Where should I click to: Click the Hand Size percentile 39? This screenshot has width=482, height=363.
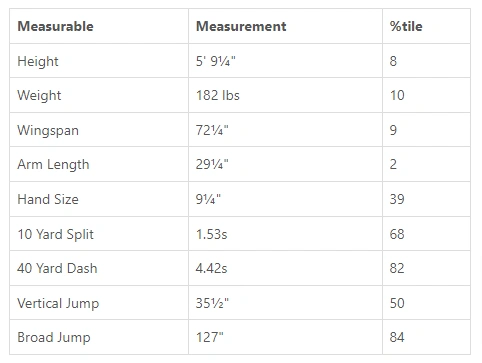coord(397,199)
